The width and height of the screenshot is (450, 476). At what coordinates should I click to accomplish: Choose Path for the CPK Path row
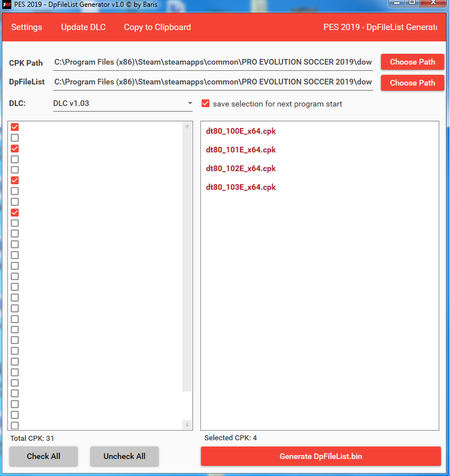(x=413, y=62)
